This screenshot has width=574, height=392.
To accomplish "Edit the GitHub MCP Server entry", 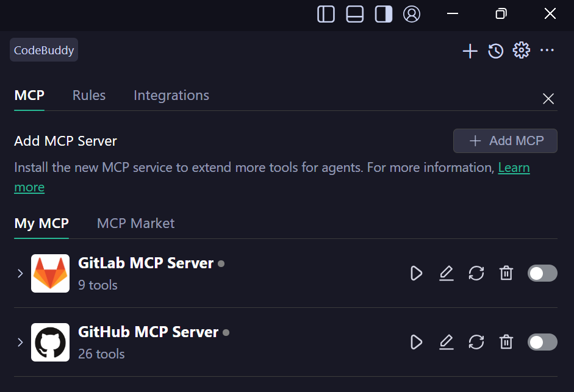I will click(447, 342).
